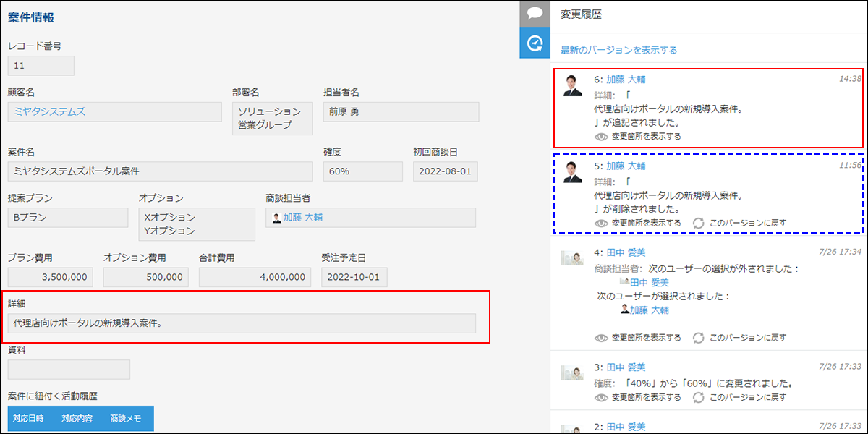
Task: Click revert icon for version 3
Action: [699, 397]
